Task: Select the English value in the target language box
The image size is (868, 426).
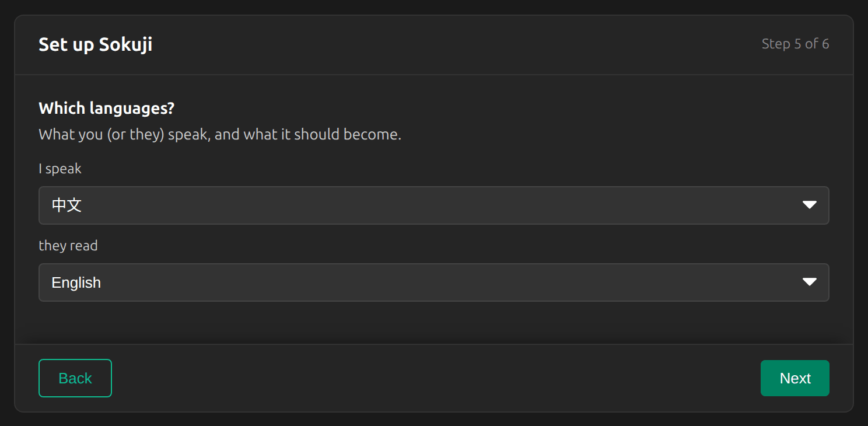Action: coord(76,282)
